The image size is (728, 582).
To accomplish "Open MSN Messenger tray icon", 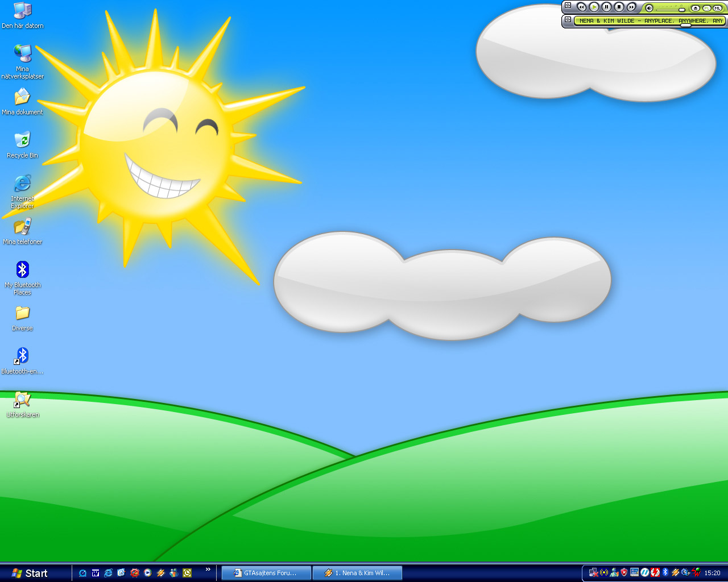I will (614, 572).
